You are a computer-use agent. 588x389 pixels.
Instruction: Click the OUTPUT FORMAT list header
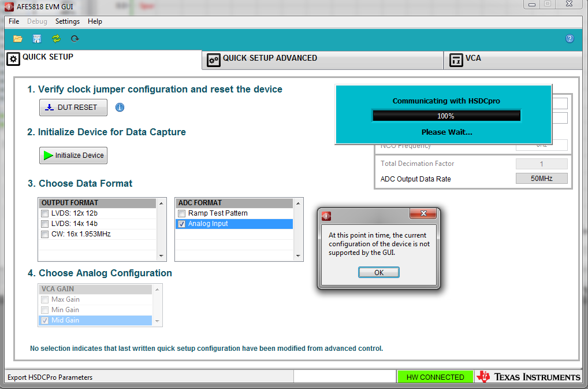(98, 203)
